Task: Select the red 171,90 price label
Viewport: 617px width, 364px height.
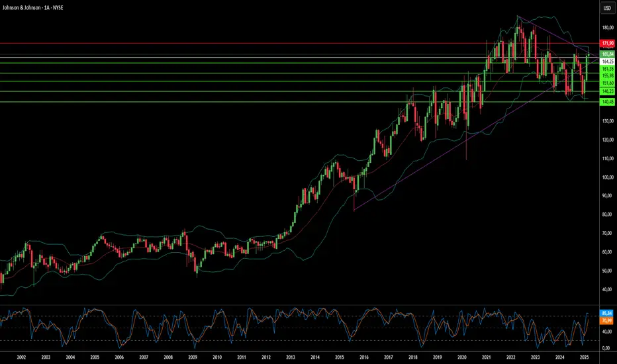Action: (x=606, y=43)
